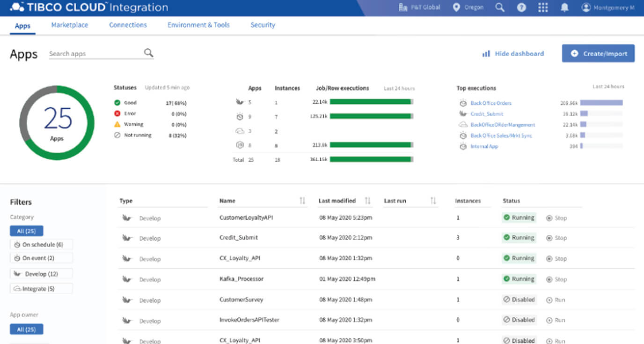Click the Warning status yellow triangle icon
644x344 pixels.
point(117,124)
